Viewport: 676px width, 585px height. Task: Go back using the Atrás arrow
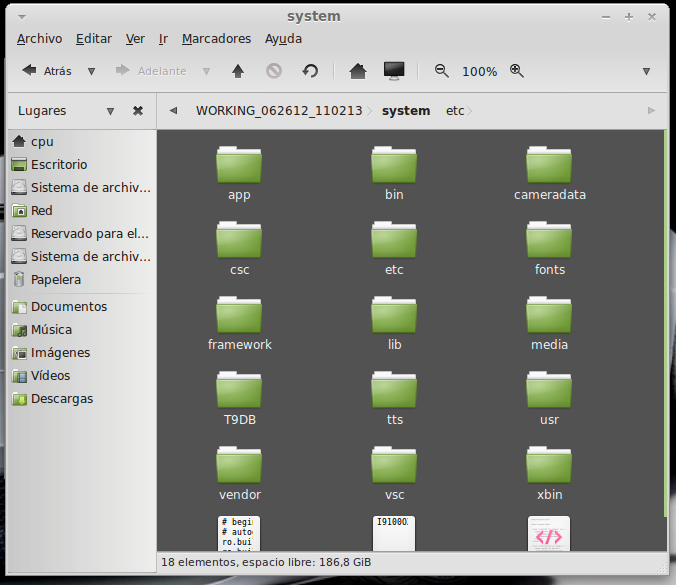[47, 71]
